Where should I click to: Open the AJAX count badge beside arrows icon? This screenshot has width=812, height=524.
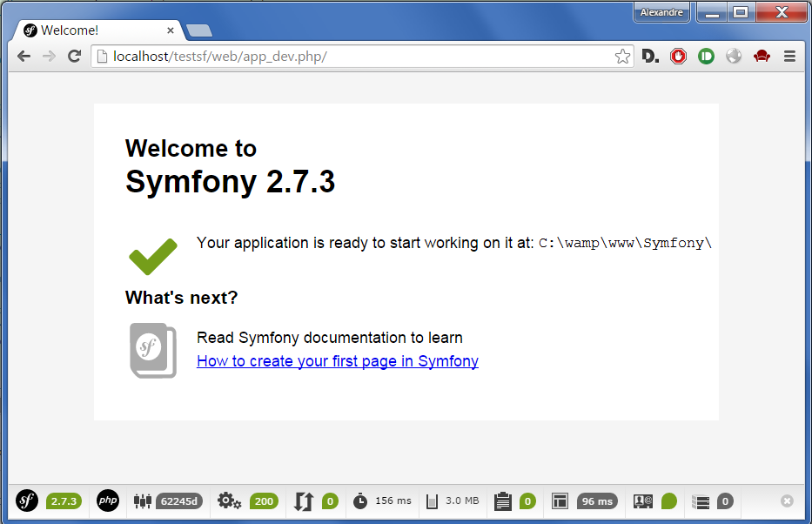point(330,501)
